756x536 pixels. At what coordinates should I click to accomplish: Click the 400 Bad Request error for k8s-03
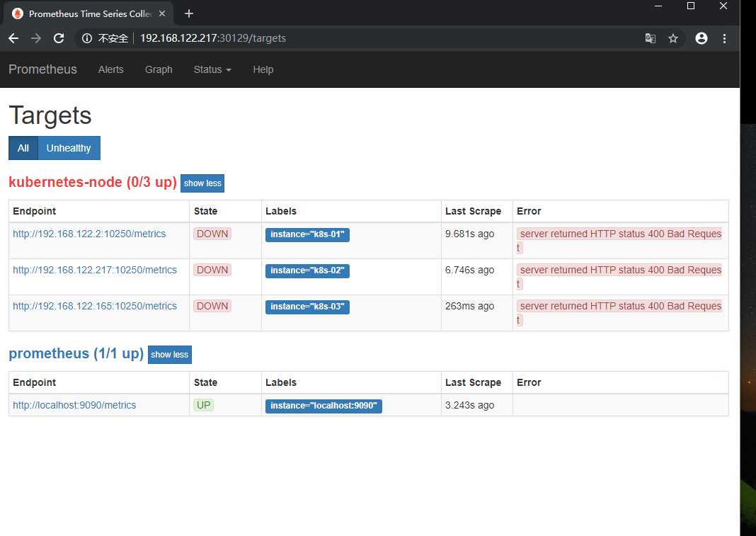[619, 313]
